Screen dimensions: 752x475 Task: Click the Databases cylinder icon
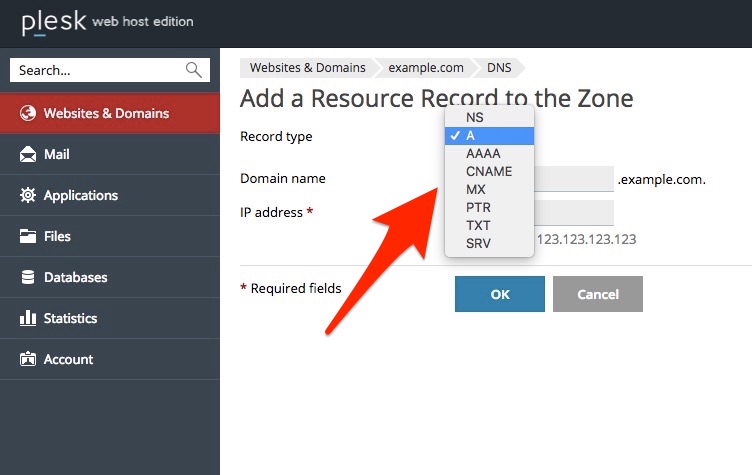pos(28,277)
